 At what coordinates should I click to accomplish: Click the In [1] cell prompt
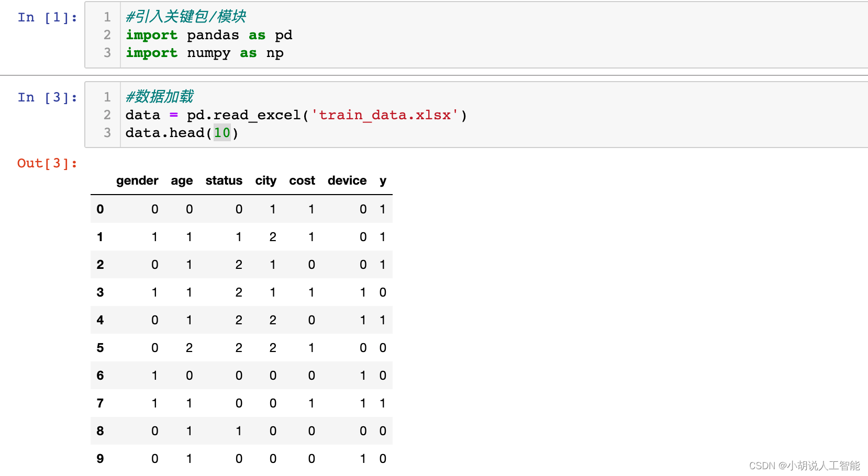click(48, 17)
